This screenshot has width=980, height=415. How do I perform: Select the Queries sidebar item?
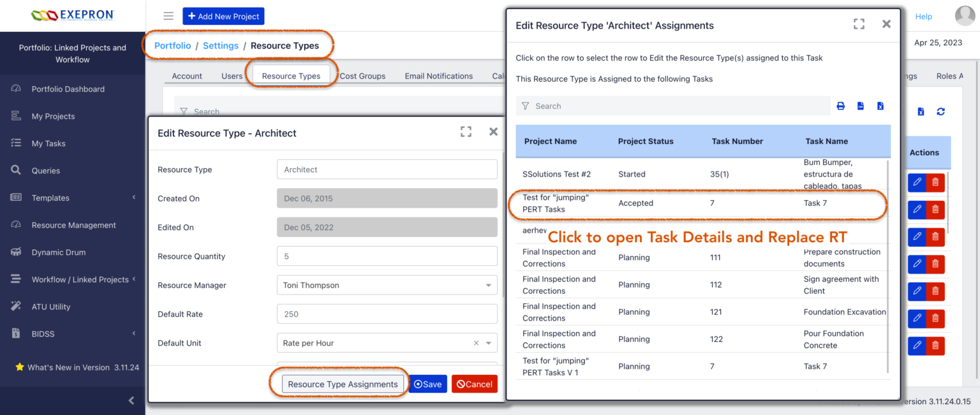click(46, 170)
